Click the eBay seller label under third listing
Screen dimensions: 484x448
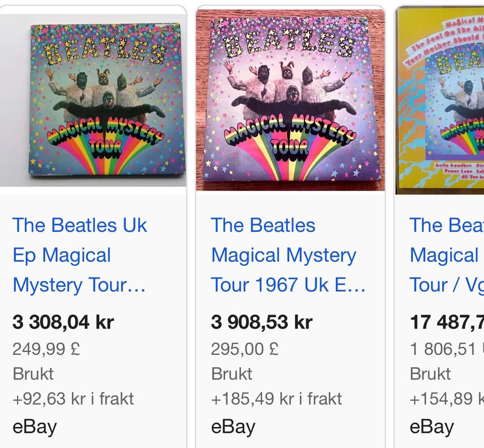coord(432,427)
